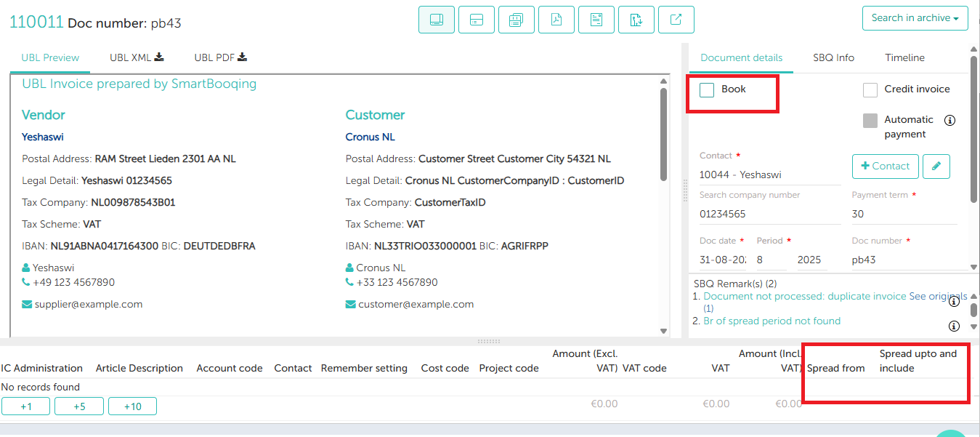Select the side-by-side layout view icon
The width and height of the screenshot is (980, 437).
(437, 20)
